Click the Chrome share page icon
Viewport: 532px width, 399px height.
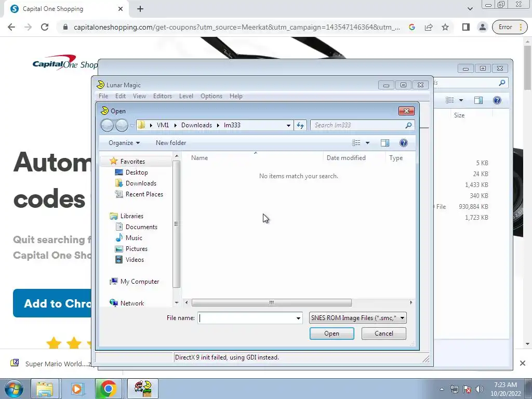429,27
